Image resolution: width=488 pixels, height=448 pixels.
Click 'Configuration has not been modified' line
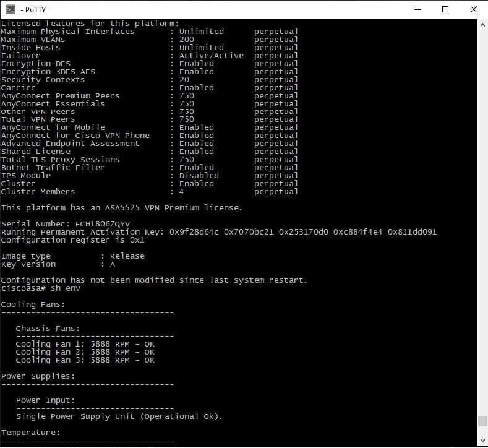pos(154,280)
